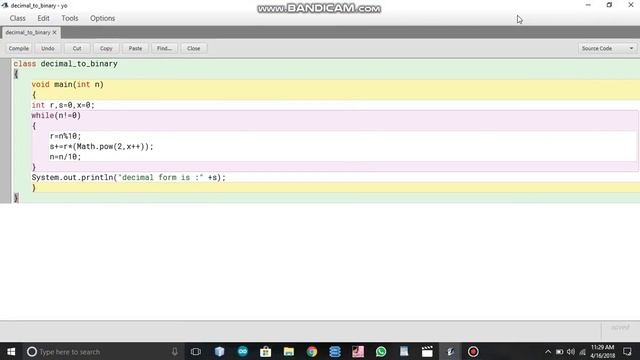Click the Cut button
The image size is (640, 360).
click(77, 48)
